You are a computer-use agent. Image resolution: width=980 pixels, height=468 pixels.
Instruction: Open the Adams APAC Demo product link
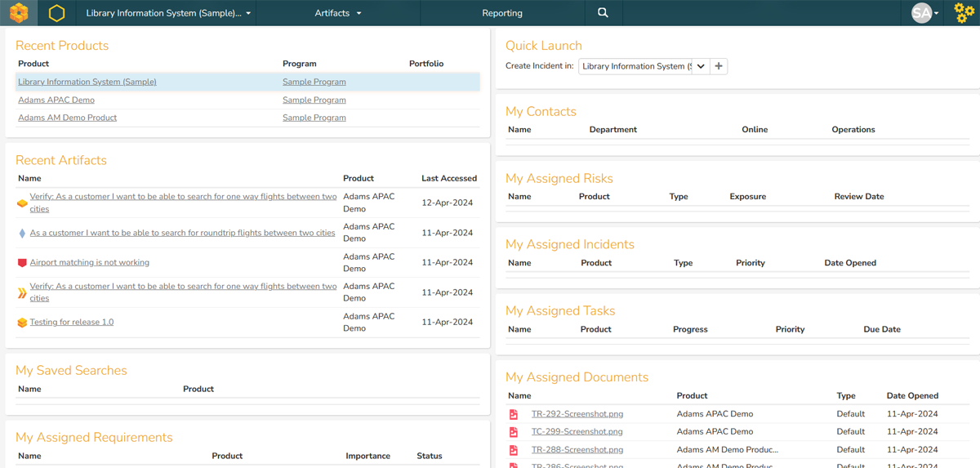(56, 100)
